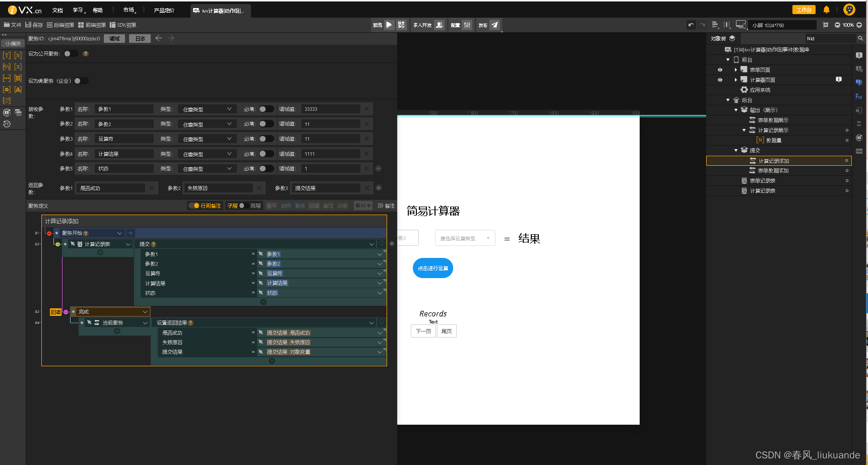Screen dimensions: 868x465
Task: Open type dropdown for 参数1
Action: pos(207,109)
